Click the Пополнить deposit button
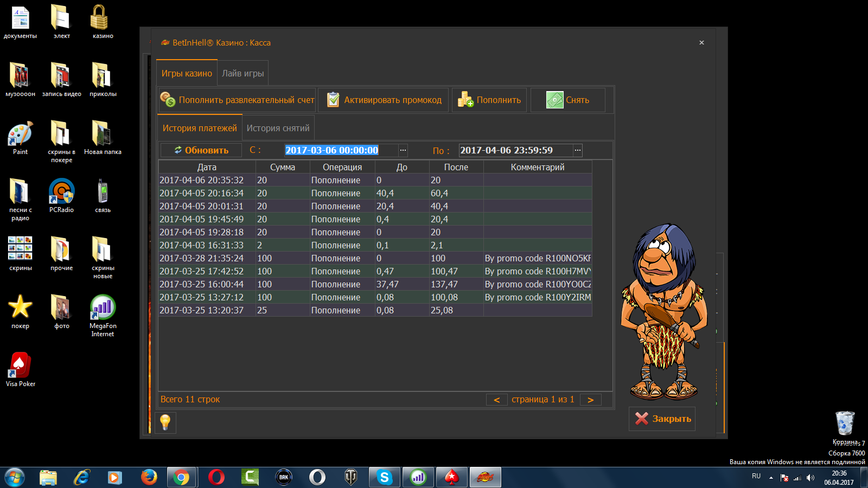 [489, 100]
